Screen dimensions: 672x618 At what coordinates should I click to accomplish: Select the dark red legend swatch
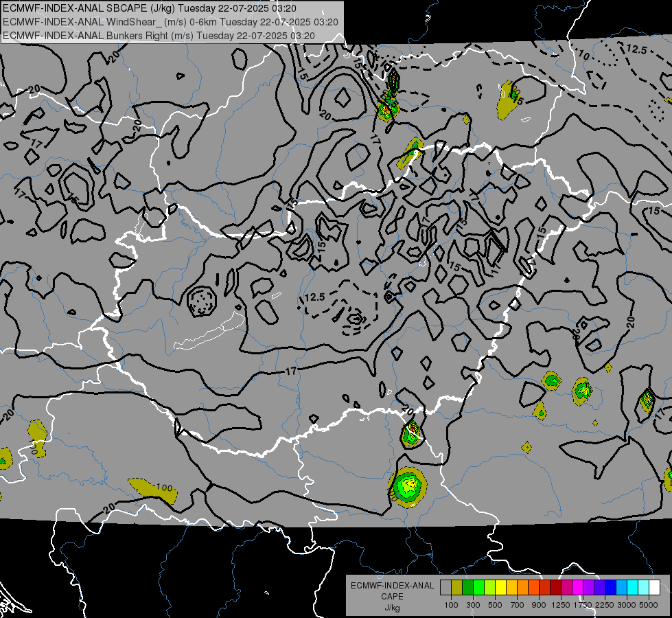555,588
